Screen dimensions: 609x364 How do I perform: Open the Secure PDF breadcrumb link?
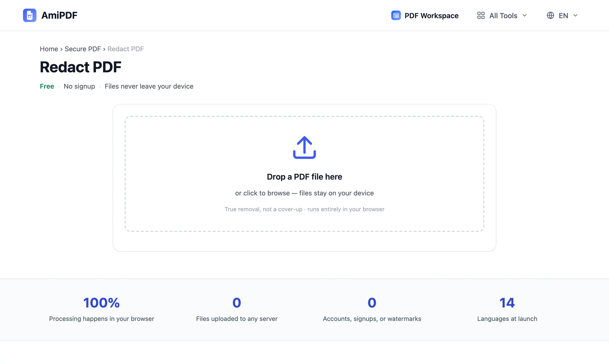coord(83,49)
